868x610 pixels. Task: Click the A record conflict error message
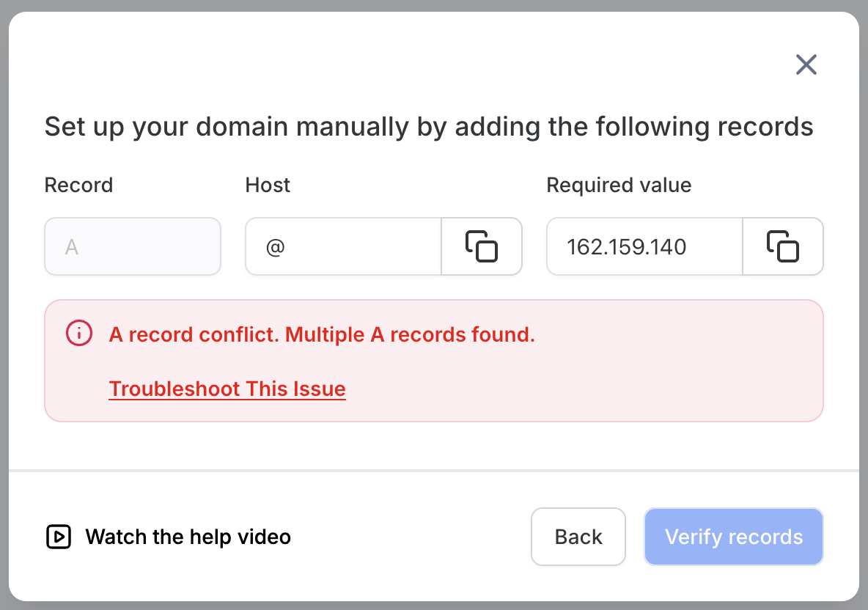322,334
